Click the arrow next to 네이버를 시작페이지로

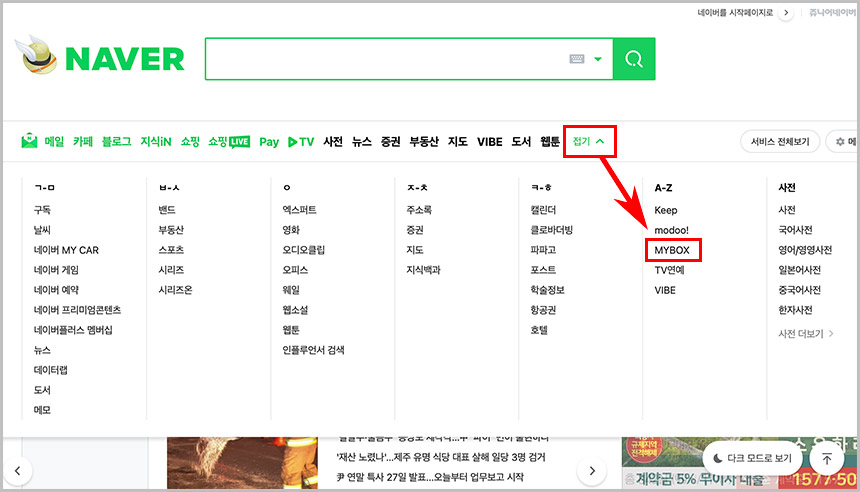[786, 13]
